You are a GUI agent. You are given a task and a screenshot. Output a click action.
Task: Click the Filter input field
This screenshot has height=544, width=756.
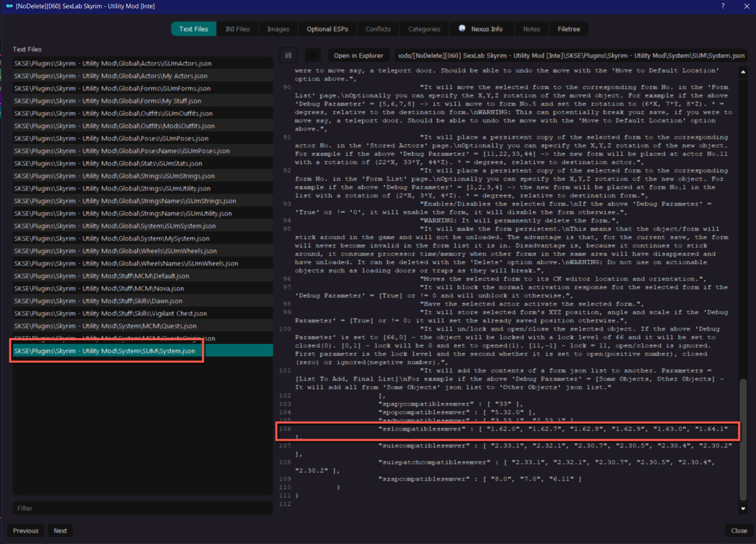[143, 508]
